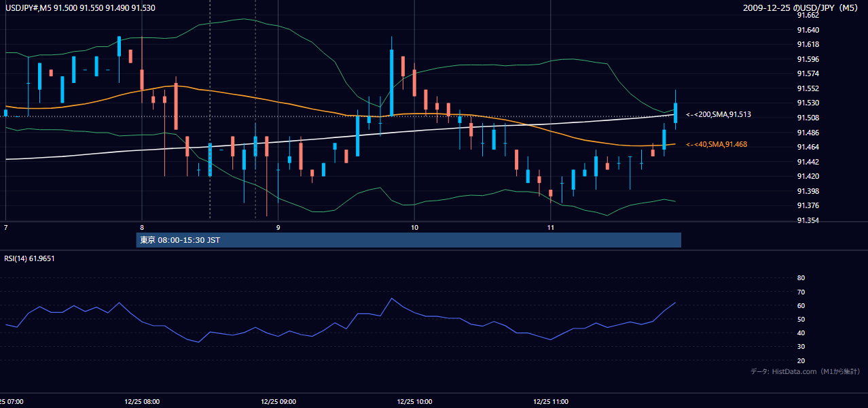Click price axis value 91.640
Screen dimensions: 868x408
[x=808, y=30]
